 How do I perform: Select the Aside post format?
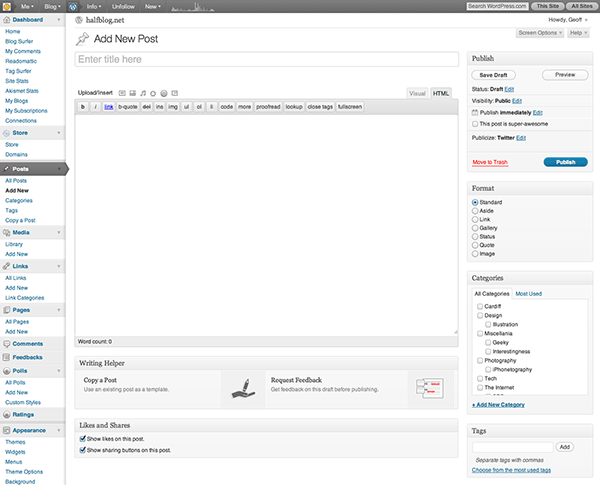[x=475, y=211]
